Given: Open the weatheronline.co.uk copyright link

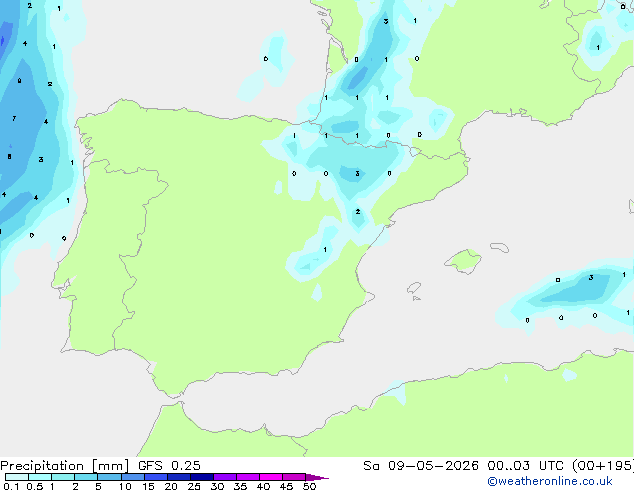Looking at the screenshot, I should 550,481.
